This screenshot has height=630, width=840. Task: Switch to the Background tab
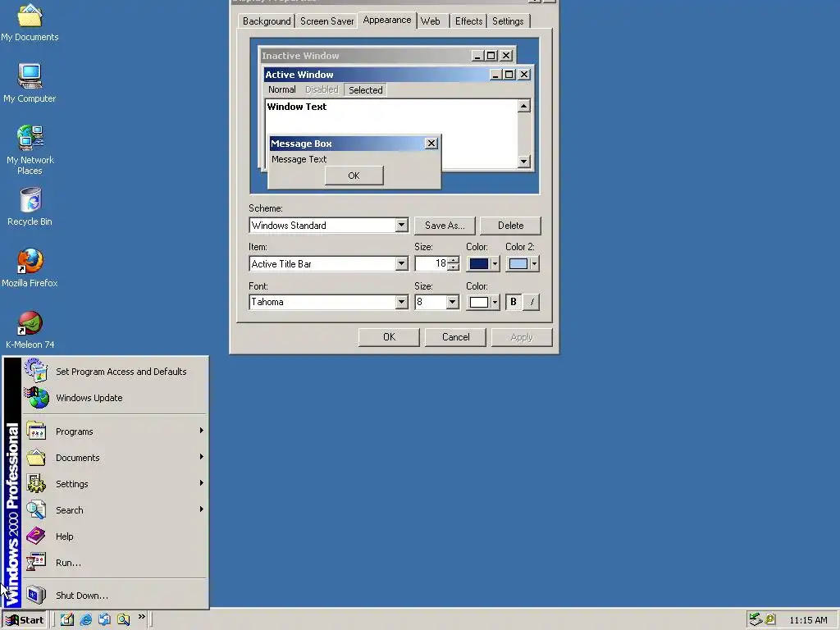pos(267,21)
